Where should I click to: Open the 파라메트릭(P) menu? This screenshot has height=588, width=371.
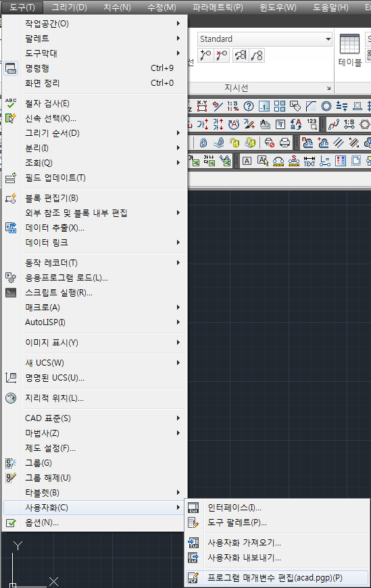(218, 7)
